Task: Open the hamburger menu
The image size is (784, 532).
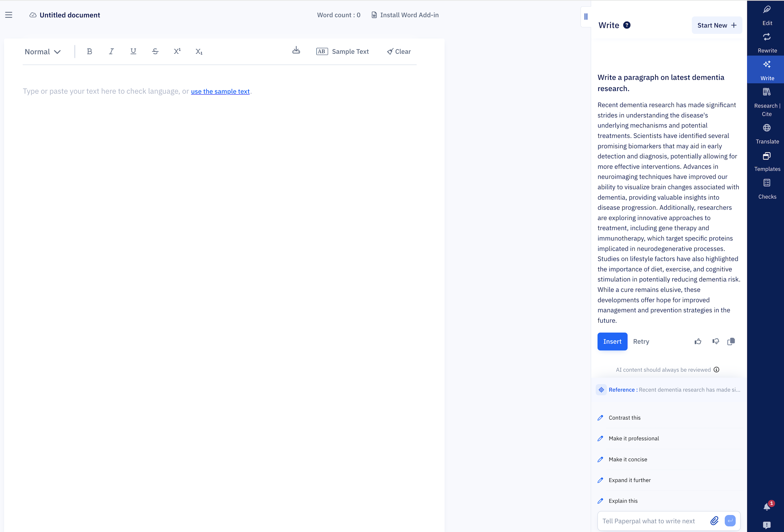Action: pos(9,15)
